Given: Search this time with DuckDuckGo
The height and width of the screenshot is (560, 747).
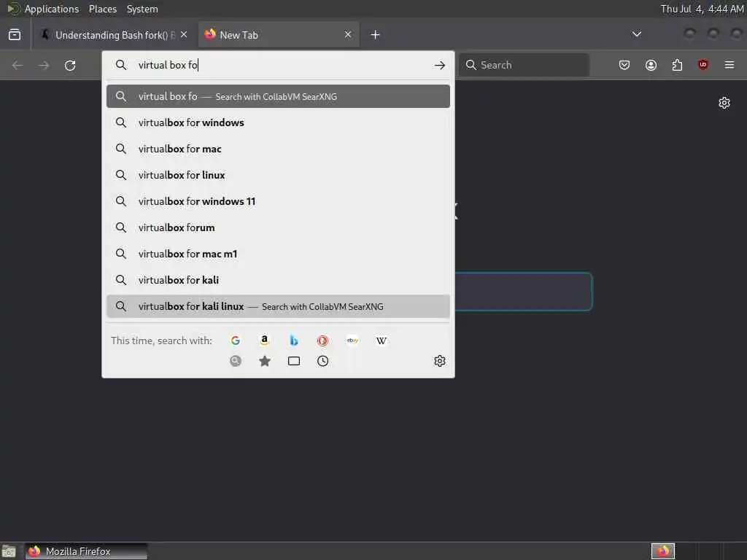Looking at the screenshot, I should tap(323, 341).
